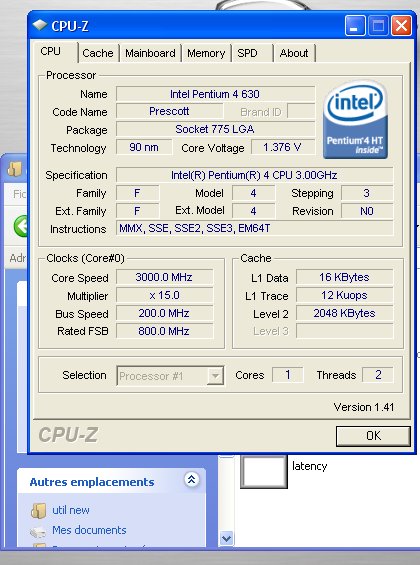Image resolution: width=420 pixels, height=565 pixels.
Task: Click the Mes documents icon
Action: click(x=38, y=531)
